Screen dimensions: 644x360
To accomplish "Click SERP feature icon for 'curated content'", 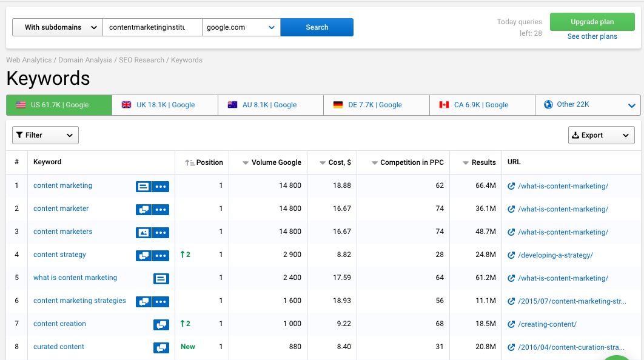I will [161, 348].
